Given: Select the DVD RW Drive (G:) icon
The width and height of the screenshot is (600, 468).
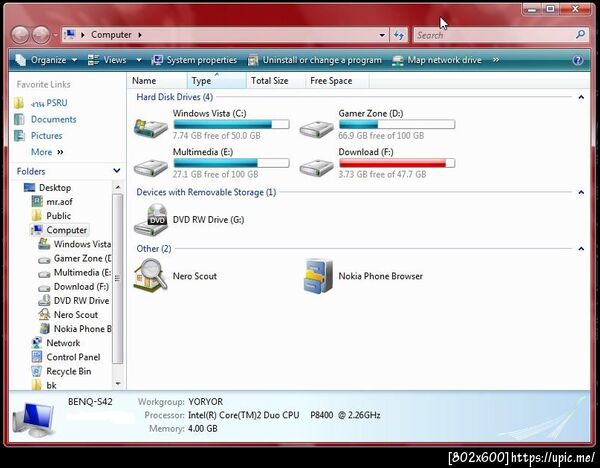Looking at the screenshot, I should [x=151, y=220].
